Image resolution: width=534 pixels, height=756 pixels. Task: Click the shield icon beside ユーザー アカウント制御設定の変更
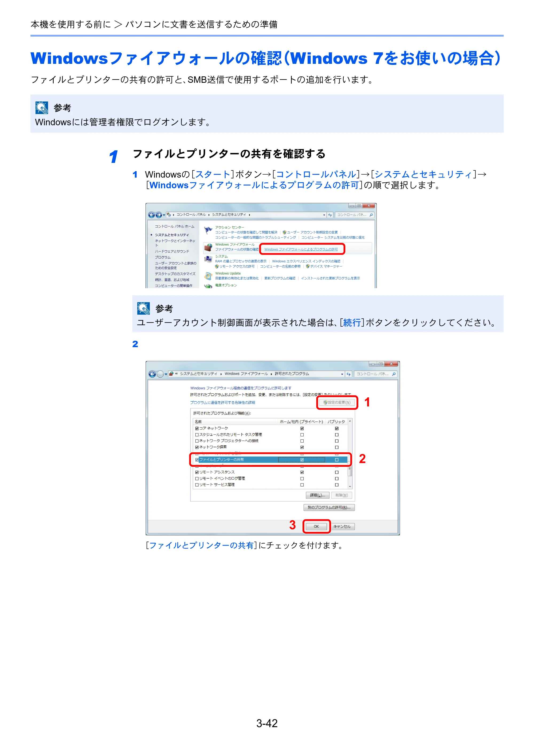pos(284,232)
